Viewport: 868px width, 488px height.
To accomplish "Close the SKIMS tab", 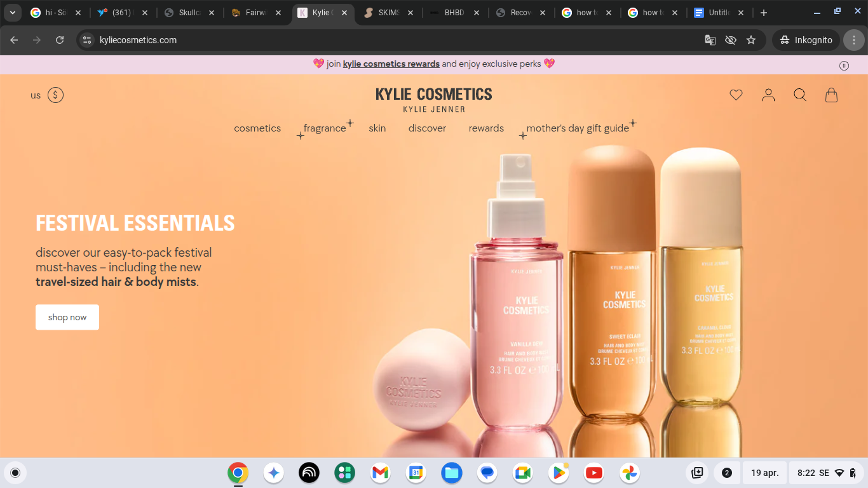I will 410,13.
